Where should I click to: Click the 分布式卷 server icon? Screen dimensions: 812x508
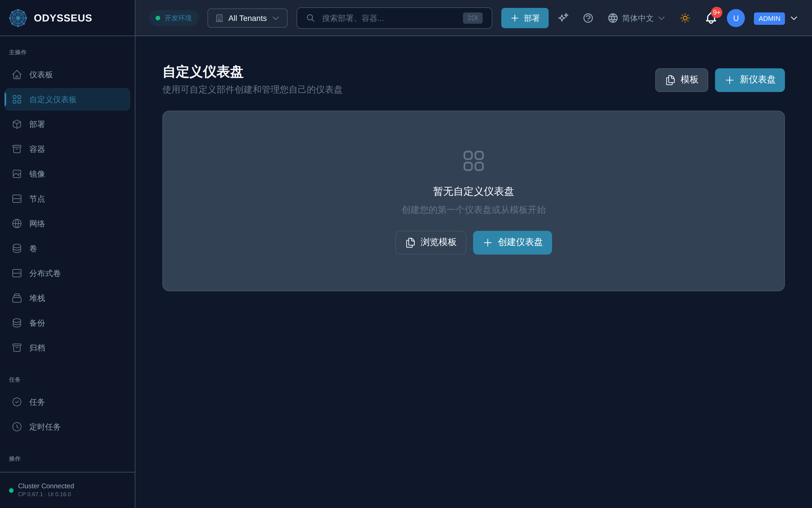coord(17,273)
